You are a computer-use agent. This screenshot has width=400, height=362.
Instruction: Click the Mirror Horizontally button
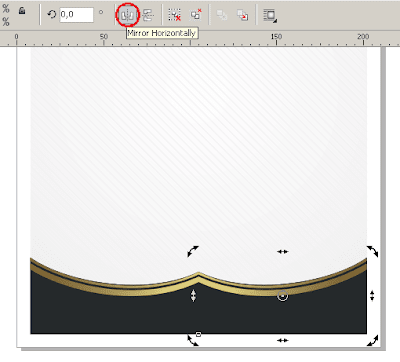coord(128,15)
